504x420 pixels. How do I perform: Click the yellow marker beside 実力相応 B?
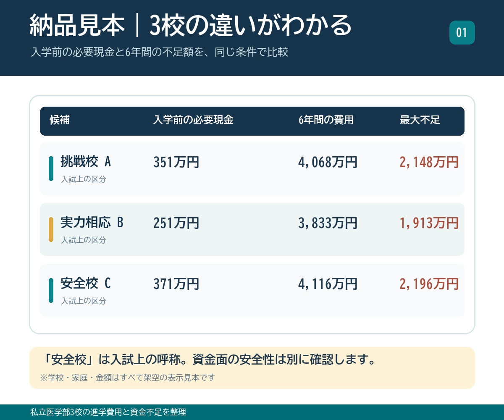click(51, 229)
